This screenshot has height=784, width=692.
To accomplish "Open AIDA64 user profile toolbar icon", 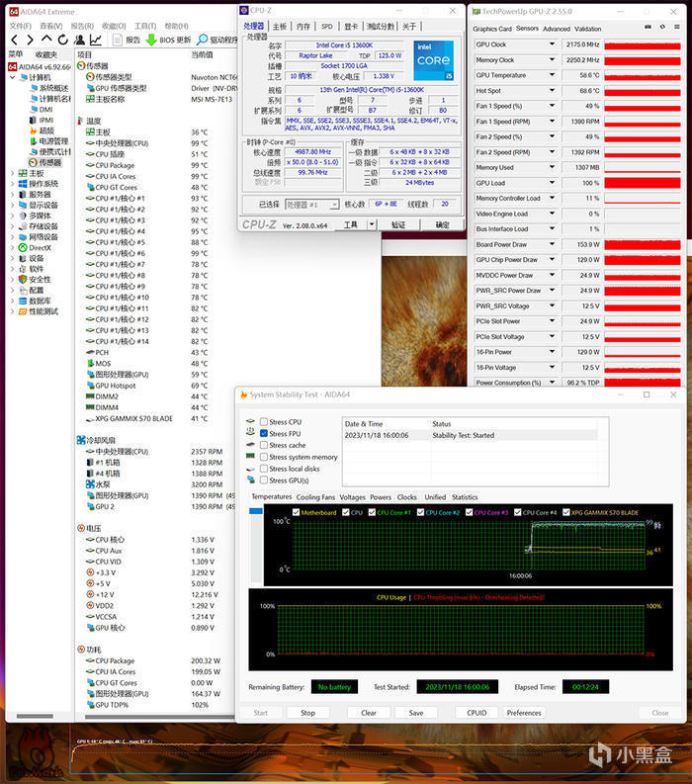I will point(79,40).
